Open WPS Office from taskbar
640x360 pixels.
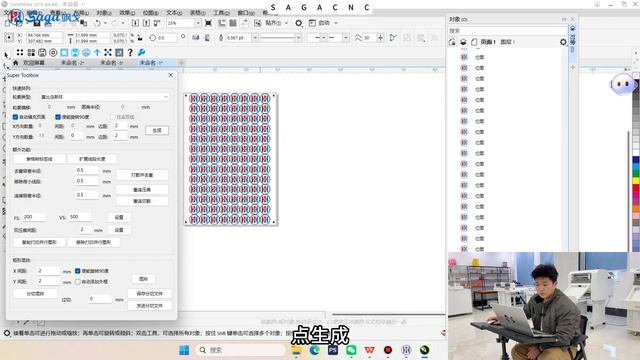tap(369, 350)
